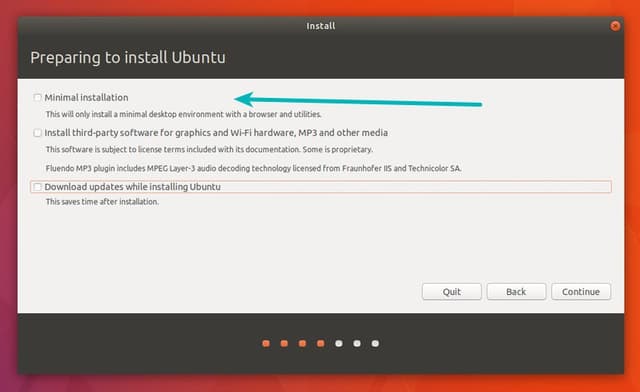Tick the third-party software checkbox
Viewport: 640px width, 392px height.
pos(37,133)
